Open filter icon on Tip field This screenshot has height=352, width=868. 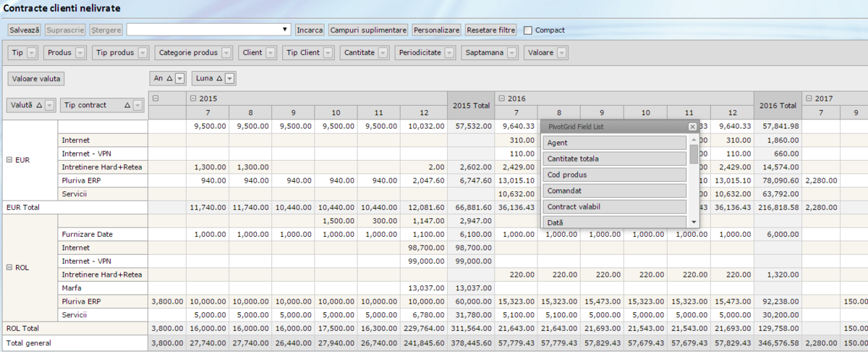(33, 53)
